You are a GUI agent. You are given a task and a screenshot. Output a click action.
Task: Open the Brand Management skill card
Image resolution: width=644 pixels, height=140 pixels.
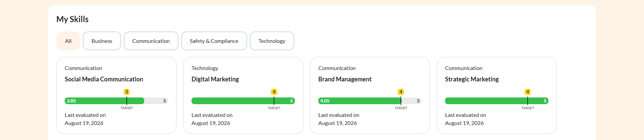tap(370, 95)
